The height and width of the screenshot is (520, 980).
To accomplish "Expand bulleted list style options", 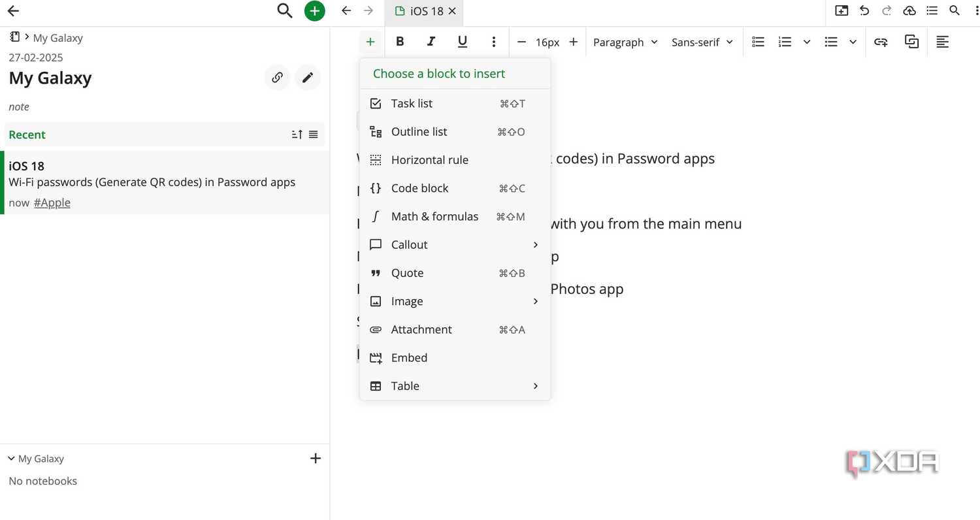I will click(x=853, y=42).
